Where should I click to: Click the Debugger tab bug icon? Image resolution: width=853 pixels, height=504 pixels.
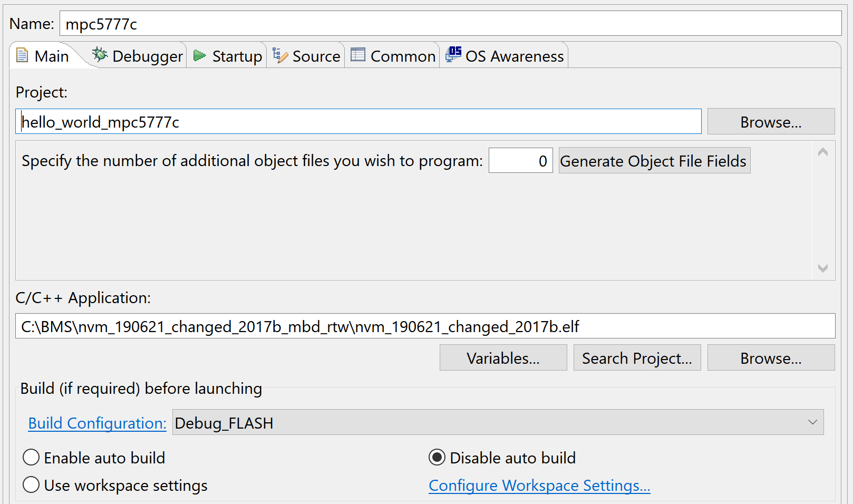point(100,55)
